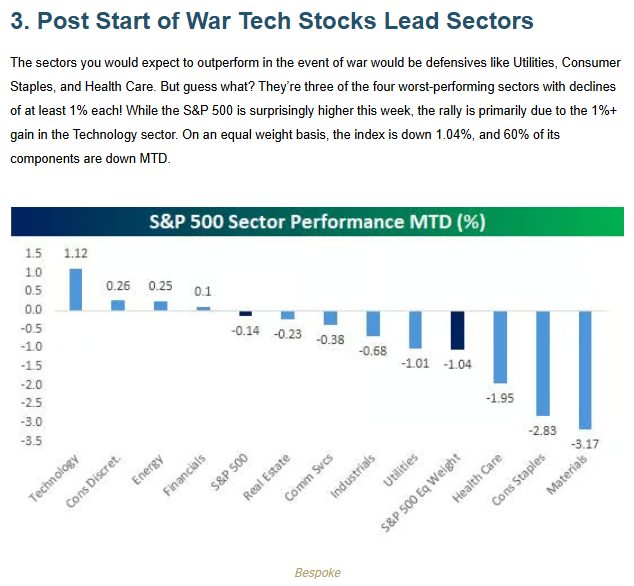Click the Technology bar in the chart
The width and height of the screenshot is (634, 586).
[76, 289]
